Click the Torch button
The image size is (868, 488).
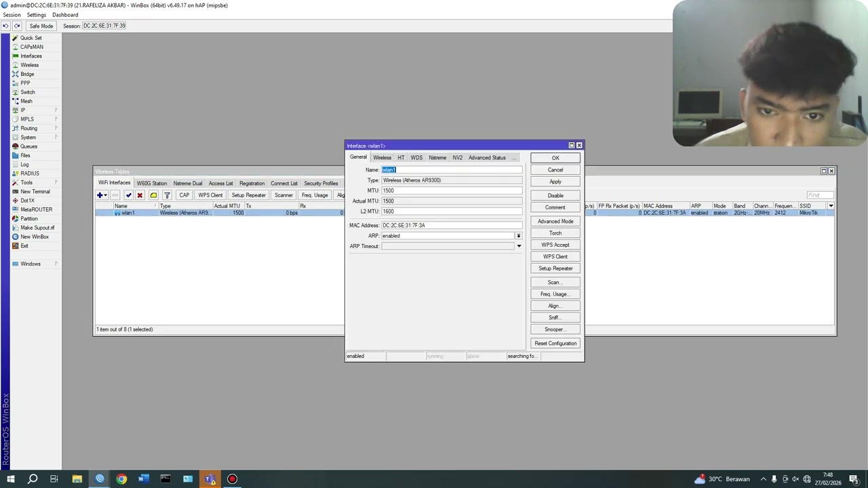(555, 233)
